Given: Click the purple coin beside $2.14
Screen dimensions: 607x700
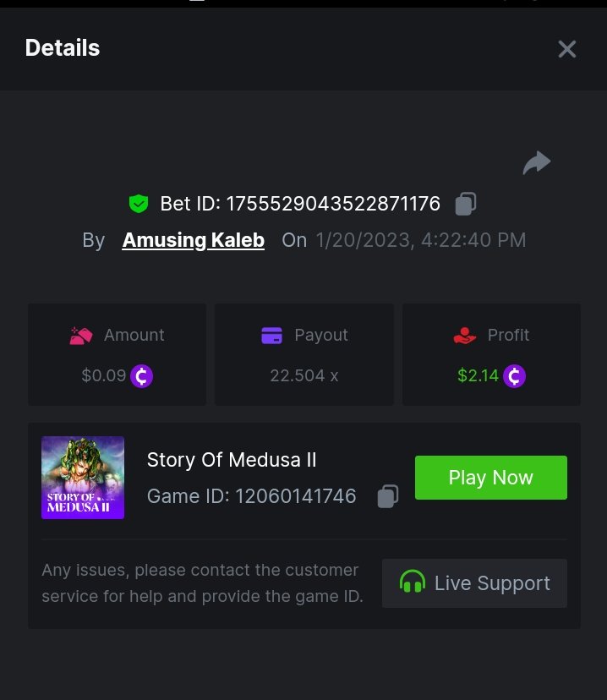Looking at the screenshot, I should [514, 375].
